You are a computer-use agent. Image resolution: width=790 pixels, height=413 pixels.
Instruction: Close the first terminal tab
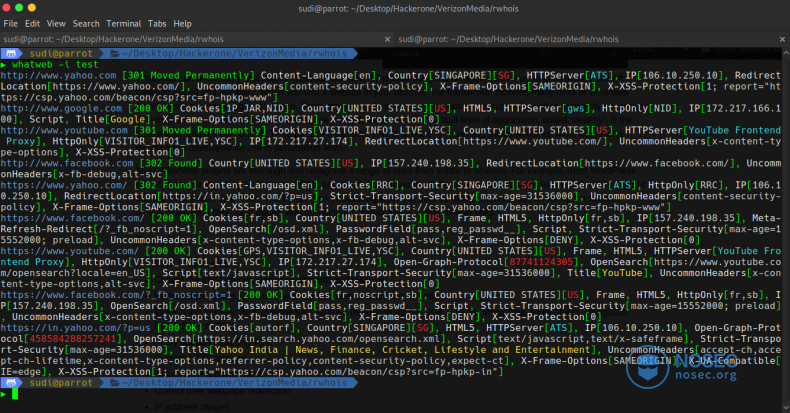click(387, 39)
